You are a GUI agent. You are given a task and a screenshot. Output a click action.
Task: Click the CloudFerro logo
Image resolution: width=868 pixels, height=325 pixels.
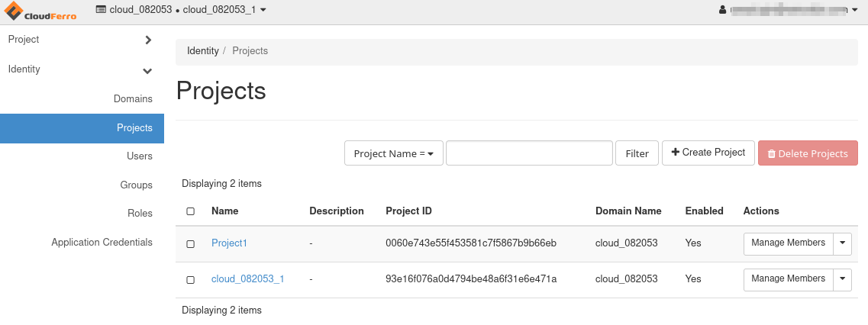(x=40, y=11)
